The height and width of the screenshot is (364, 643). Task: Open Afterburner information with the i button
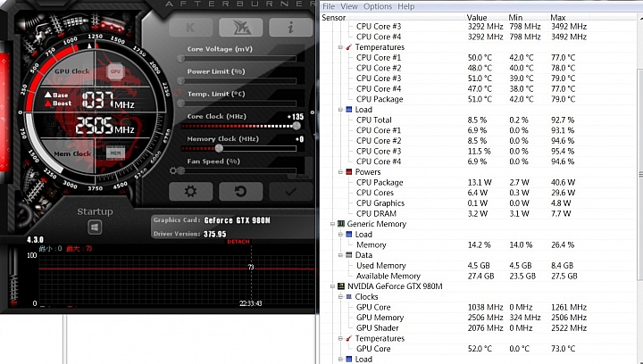tap(291, 28)
